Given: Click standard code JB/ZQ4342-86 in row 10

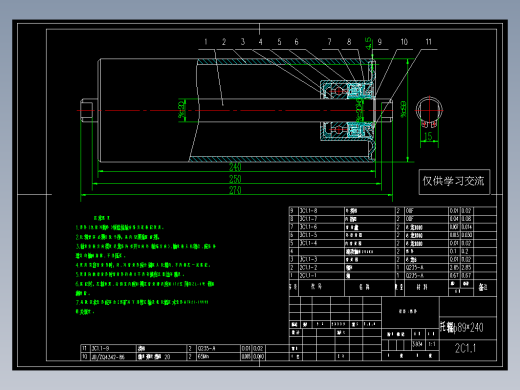Looking at the screenshot, I should [x=108, y=357].
